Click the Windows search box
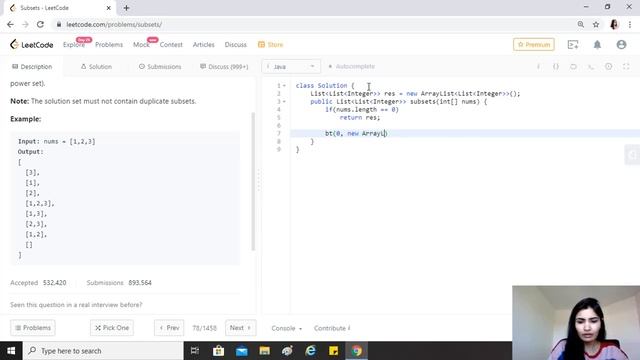Image resolution: width=640 pixels, height=360 pixels. (103, 351)
